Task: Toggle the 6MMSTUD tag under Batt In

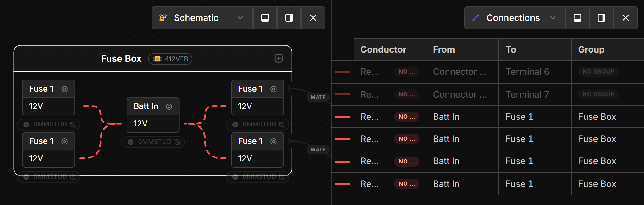Action: tap(153, 142)
